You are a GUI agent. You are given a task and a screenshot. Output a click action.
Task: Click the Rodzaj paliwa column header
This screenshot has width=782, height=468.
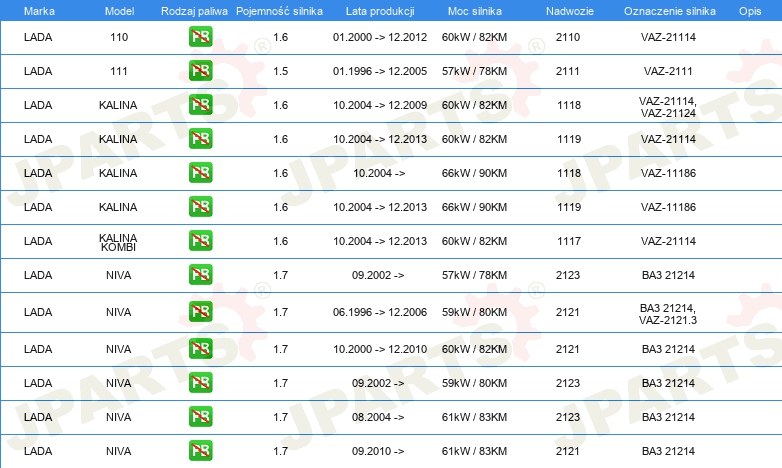[x=194, y=11]
